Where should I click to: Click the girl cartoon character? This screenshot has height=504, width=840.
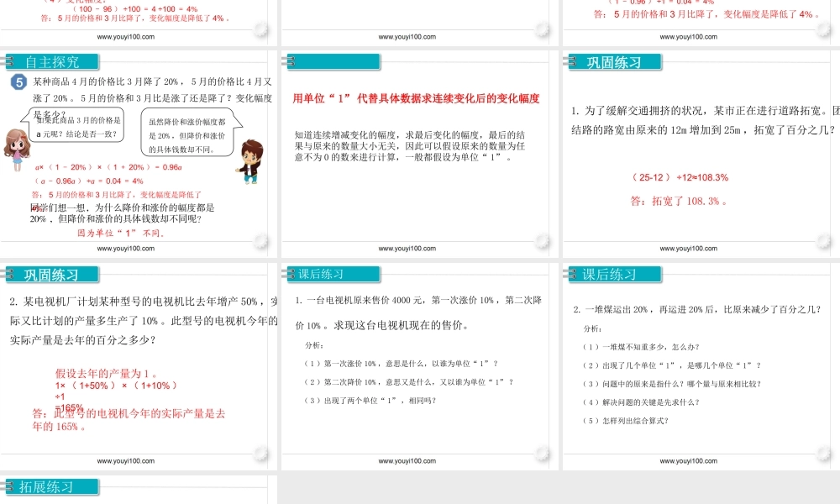(x=16, y=149)
